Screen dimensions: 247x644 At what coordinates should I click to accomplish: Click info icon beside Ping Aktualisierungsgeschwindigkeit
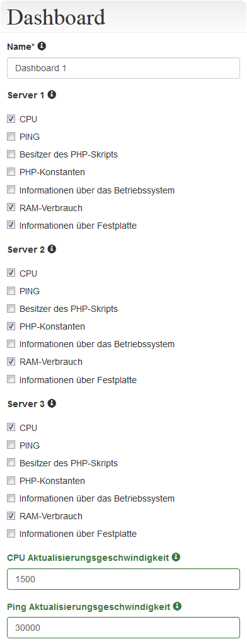178,606
